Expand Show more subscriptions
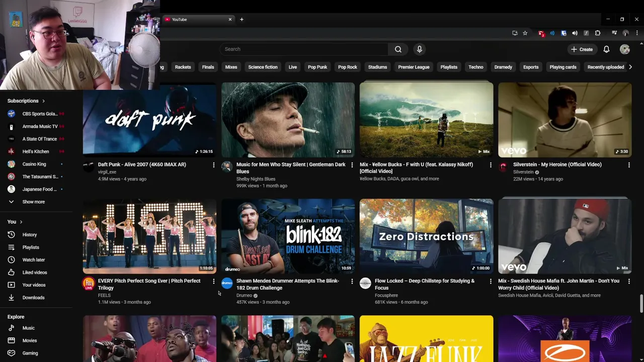The image size is (644, 362). coord(33,202)
